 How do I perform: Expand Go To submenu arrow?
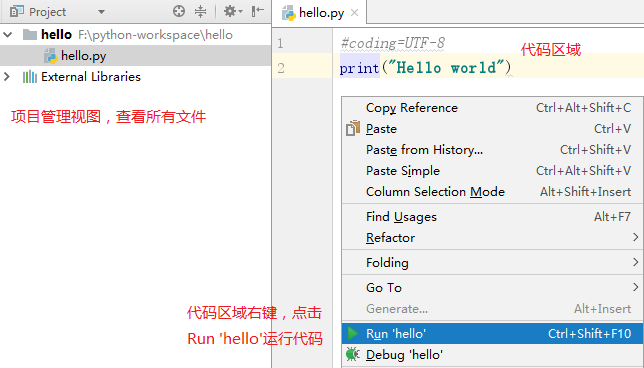[635, 287]
